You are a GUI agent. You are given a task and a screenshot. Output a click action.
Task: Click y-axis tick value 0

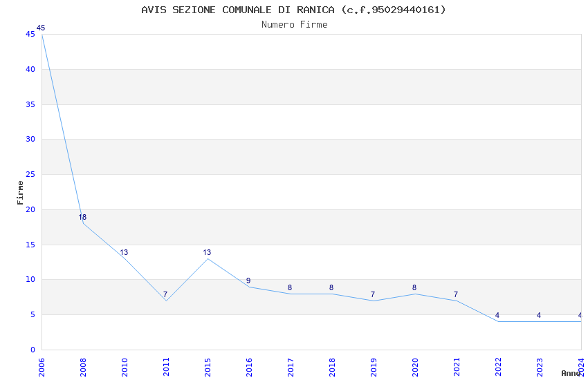click(x=33, y=350)
